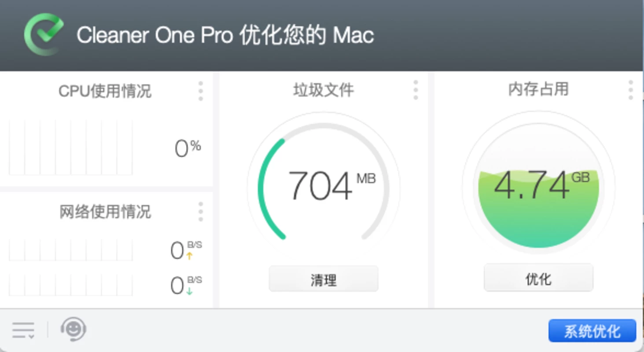Open the hamburger list menu icon
Image resolution: width=644 pixels, height=352 pixels.
[23, 330]
